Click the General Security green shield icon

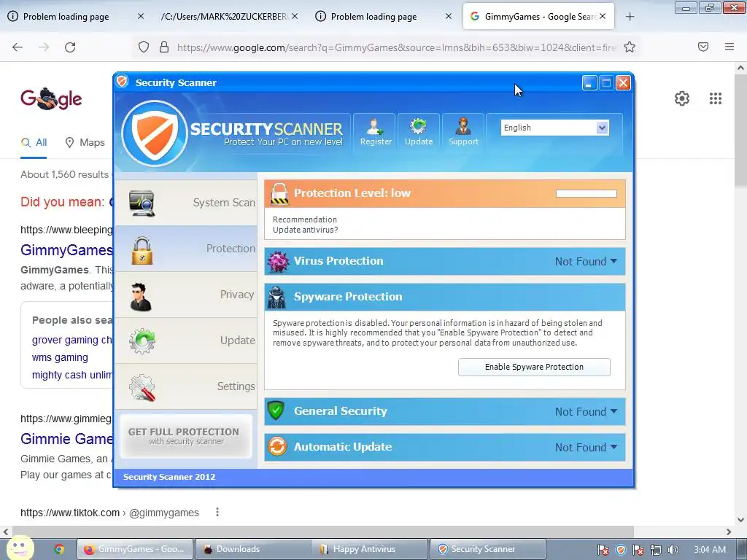[x=276, y=411]
